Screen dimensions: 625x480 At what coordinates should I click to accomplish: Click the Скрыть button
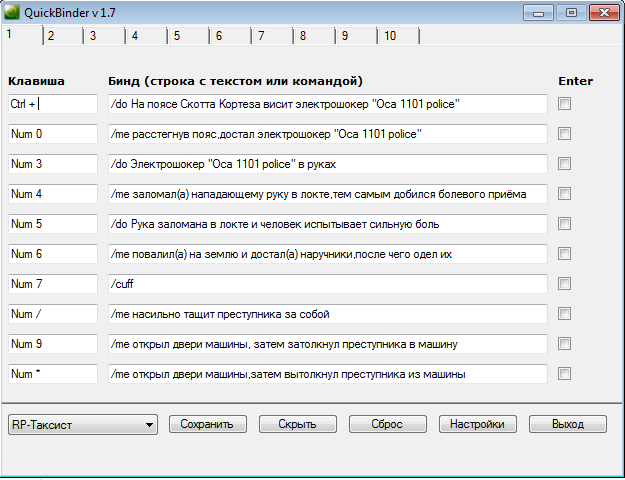(x=298, y=424)
